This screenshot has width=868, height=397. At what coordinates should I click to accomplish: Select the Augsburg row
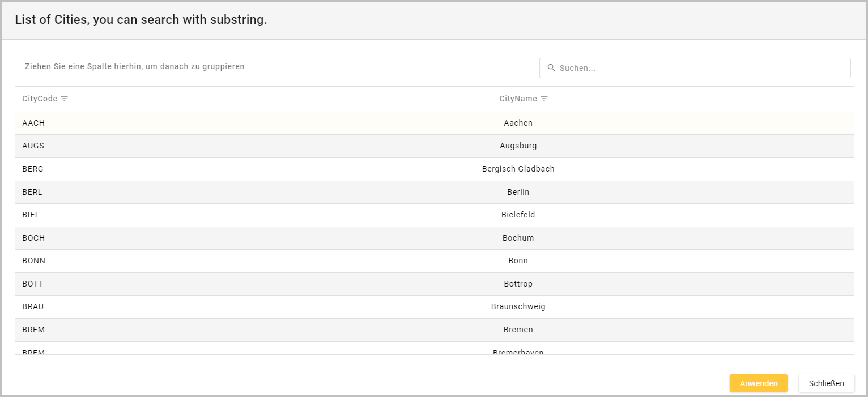click(x=518, y=146)
